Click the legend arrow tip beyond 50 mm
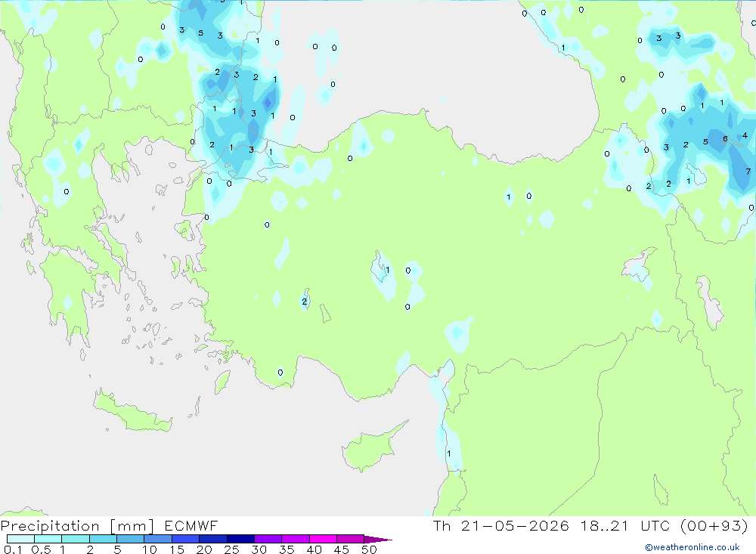This screenshot has height=554, width=756. (x=377, y=539)
